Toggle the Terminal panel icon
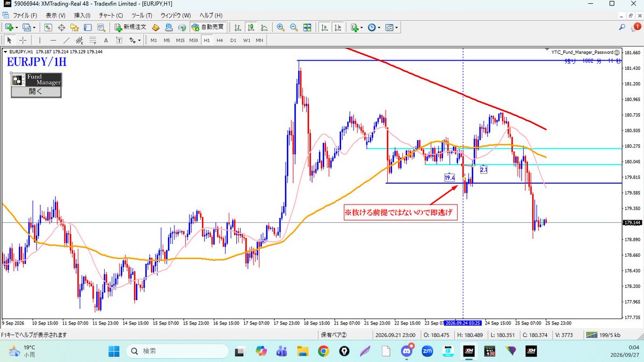Image resolution: width=644 pixels, height=362 pixels. click(88, 27)
